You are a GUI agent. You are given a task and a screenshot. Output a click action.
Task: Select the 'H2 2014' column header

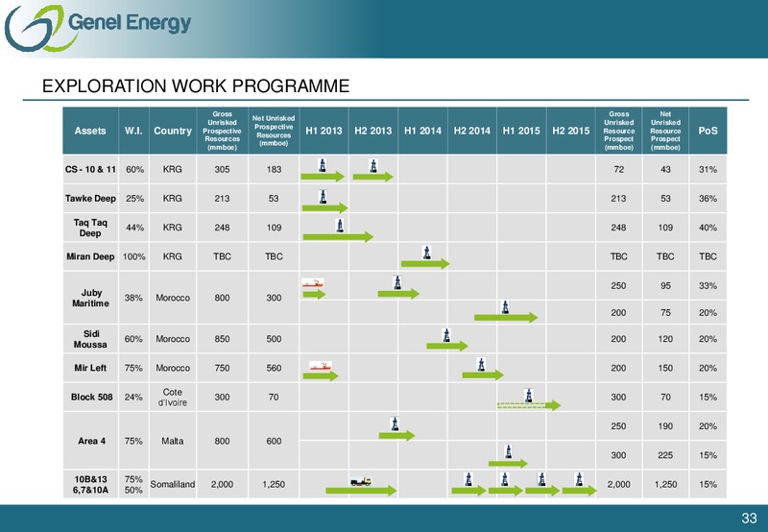(x=471, y=131)
